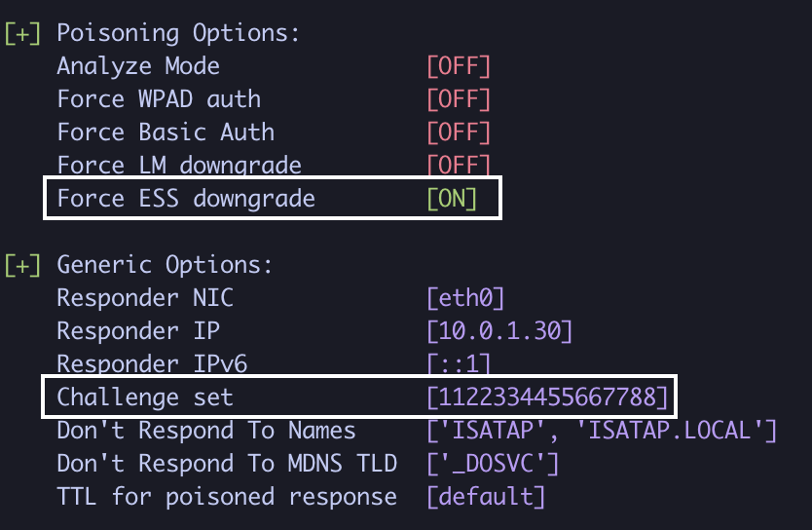Click the TTL for poisoned response label
This screenshot has height=530, width=812.
tap(227, 497)
